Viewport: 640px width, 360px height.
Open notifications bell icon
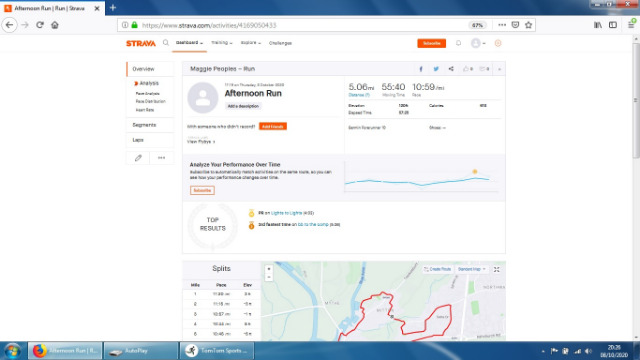pyautogui.click(x=458, y=43)
